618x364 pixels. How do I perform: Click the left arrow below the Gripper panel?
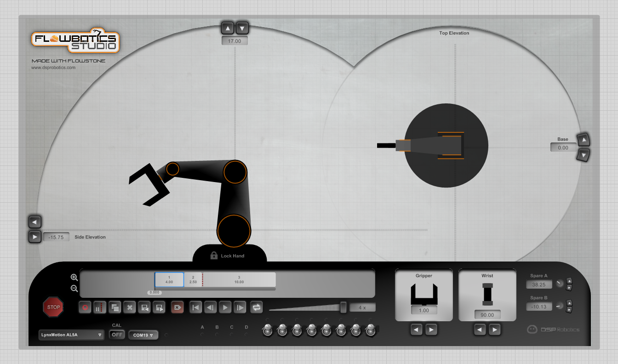pos(417,329)
